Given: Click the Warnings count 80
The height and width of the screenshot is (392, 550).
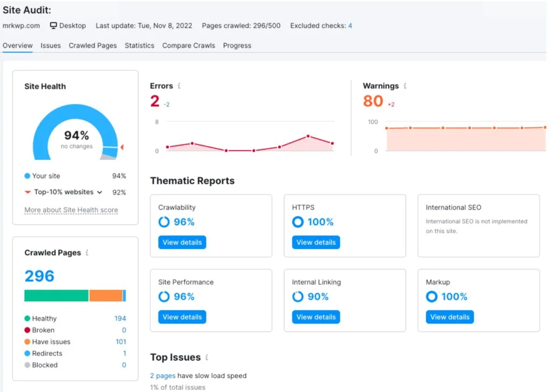Looking at the screenshot, I should click(373, 101).
